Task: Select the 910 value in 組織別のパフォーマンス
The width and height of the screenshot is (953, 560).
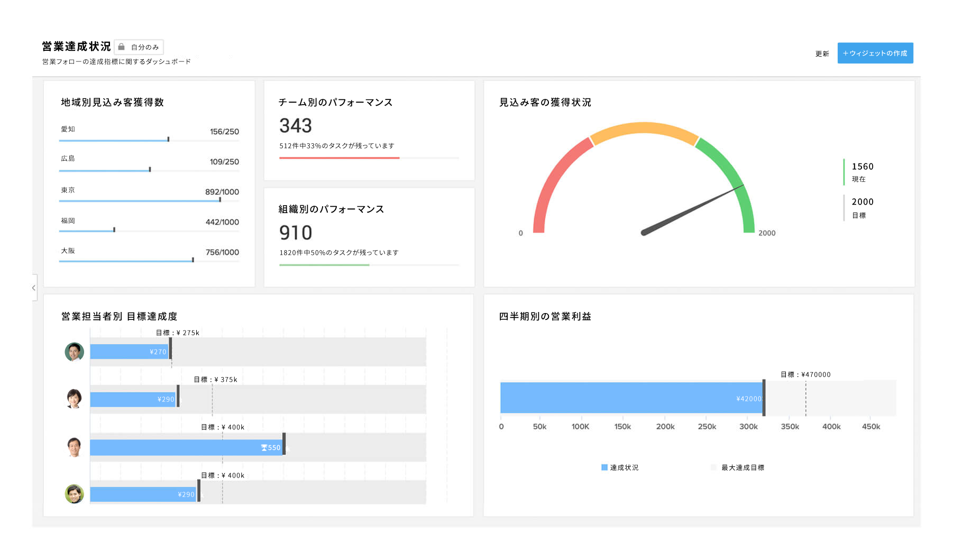Action: click(296, 233)
